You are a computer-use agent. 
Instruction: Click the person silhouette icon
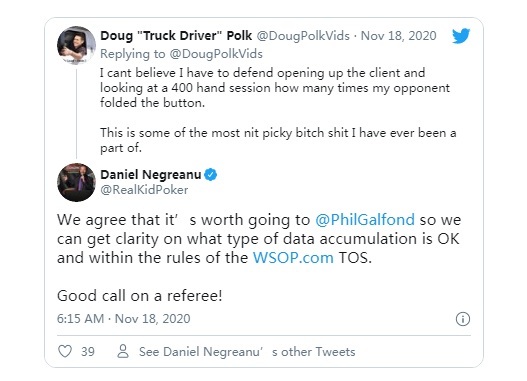tap(123, 351)
